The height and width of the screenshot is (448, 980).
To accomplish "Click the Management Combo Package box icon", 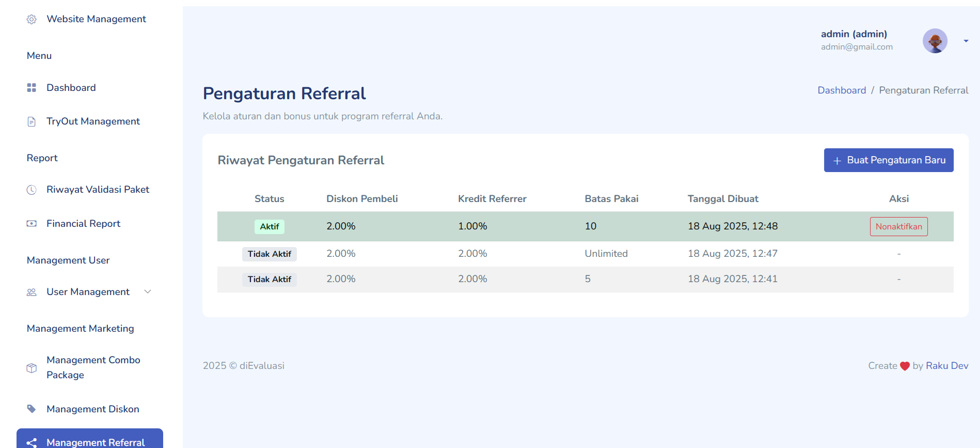I will tap(31, 368).
